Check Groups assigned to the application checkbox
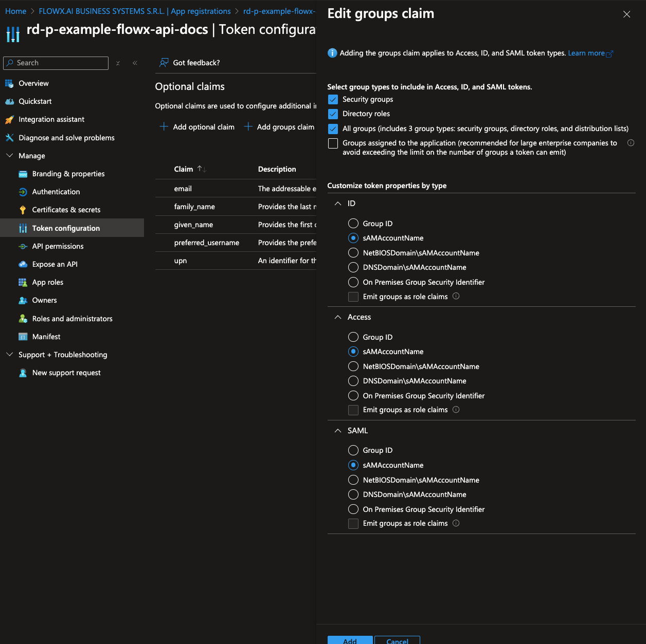This screenshot has height=644, width=646. 333,143
